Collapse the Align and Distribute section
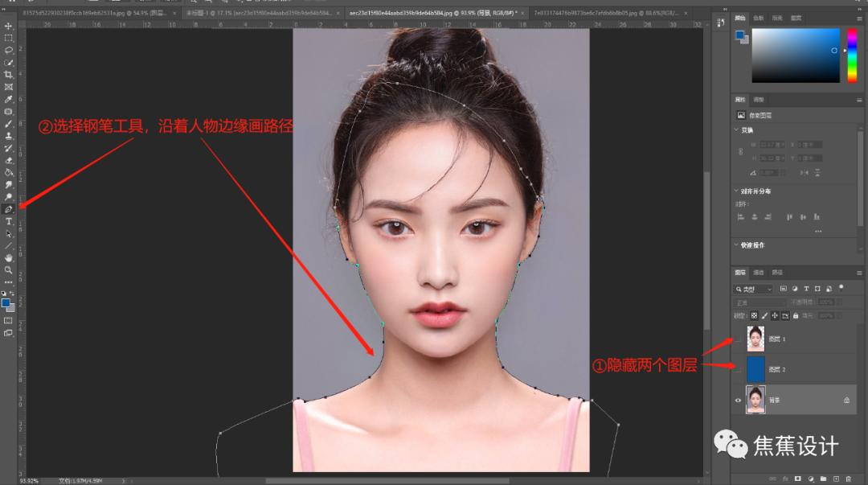868x485 pixels. (735, 191)
